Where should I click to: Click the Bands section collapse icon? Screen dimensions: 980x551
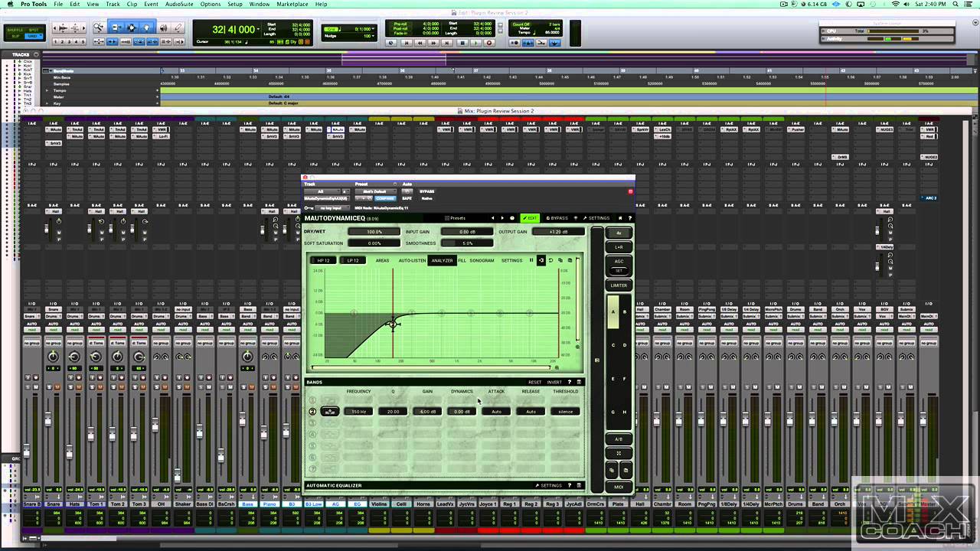(x=579, y=382)
